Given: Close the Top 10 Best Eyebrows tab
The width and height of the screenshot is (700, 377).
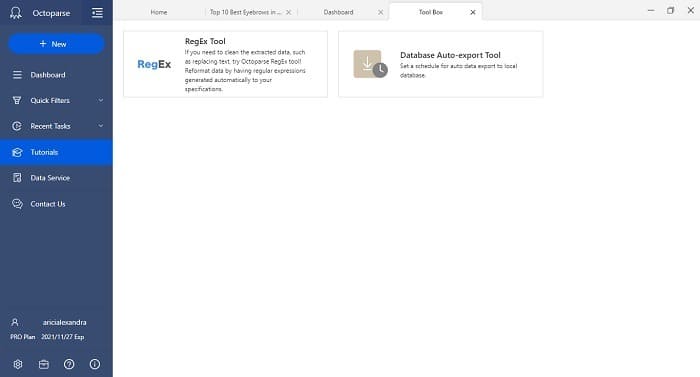Looking at the screenshot, I should 288,13.
